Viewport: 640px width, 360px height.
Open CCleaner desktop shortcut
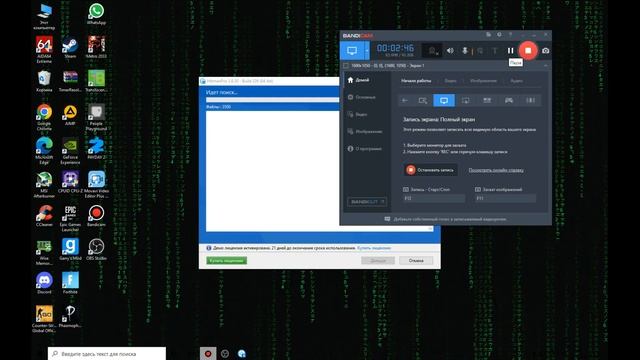[x=44, y=216]
